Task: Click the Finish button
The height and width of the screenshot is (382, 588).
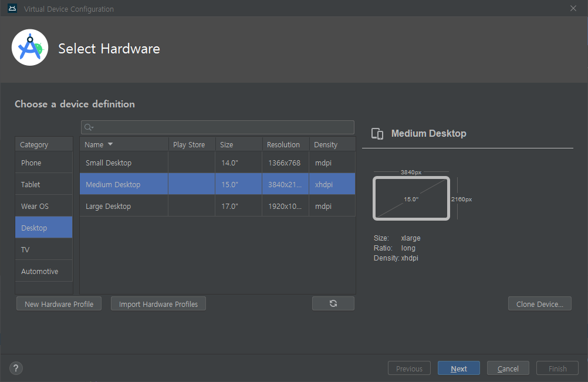Action: [x=557, y=368]
